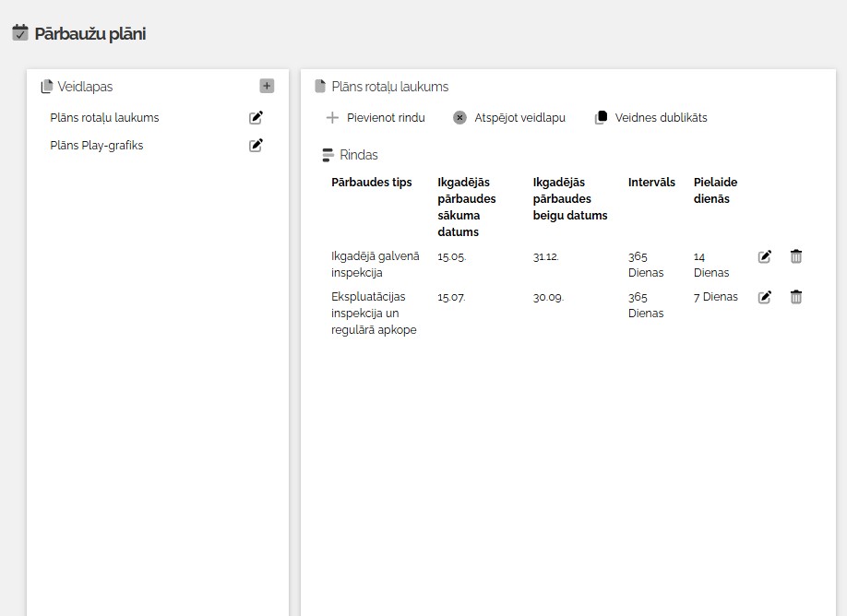Click the Intervāls column header
This screenshot has height=616, width=847.
(x=651, y=183)
